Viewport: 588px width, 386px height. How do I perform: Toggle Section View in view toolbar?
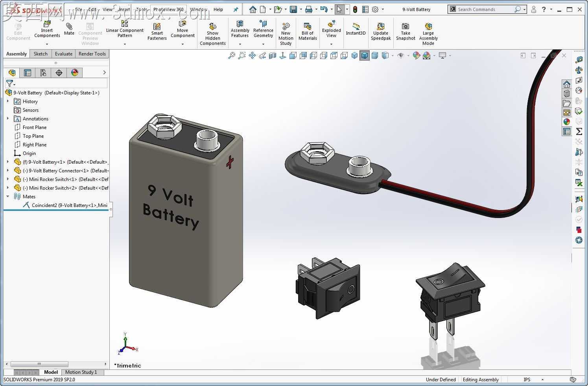(273, 55)
